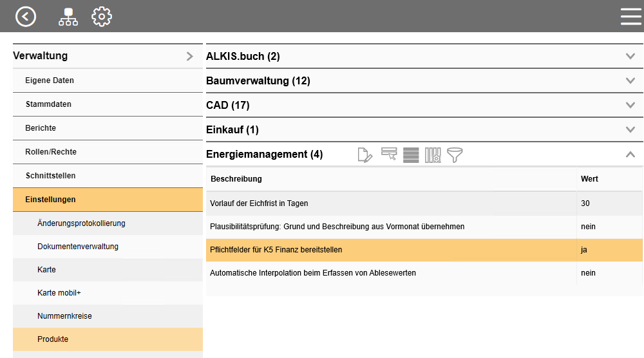Click the Einkauf (1) title

click(232, 129)
